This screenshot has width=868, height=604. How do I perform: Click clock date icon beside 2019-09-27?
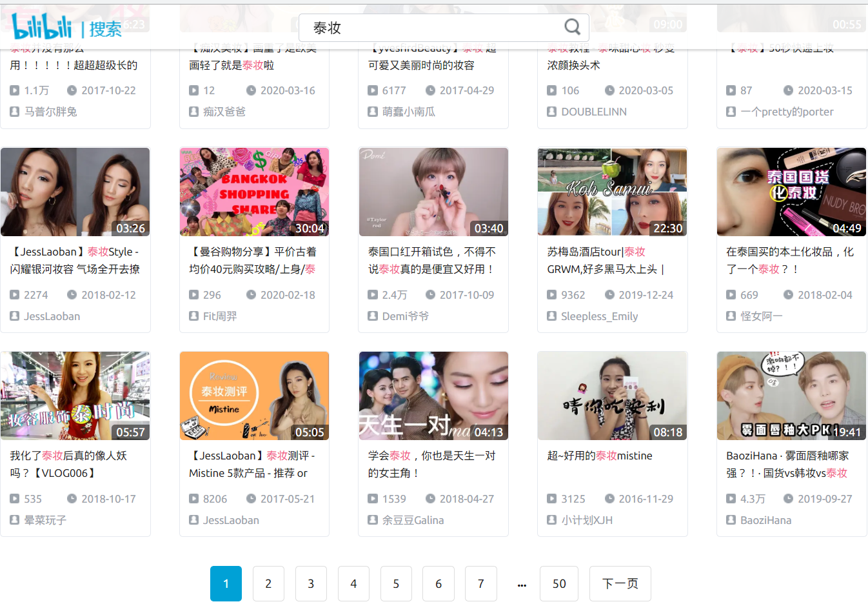tap(788, 499)
